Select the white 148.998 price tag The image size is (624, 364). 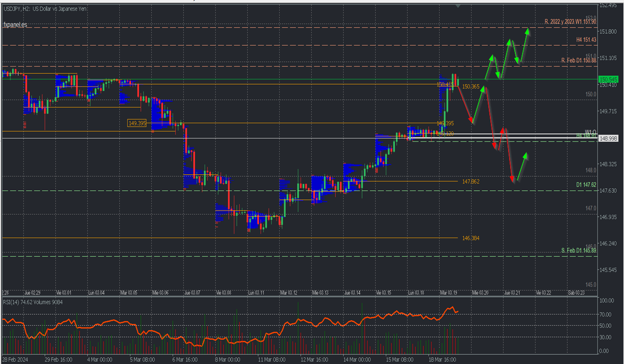click(608, 138)
